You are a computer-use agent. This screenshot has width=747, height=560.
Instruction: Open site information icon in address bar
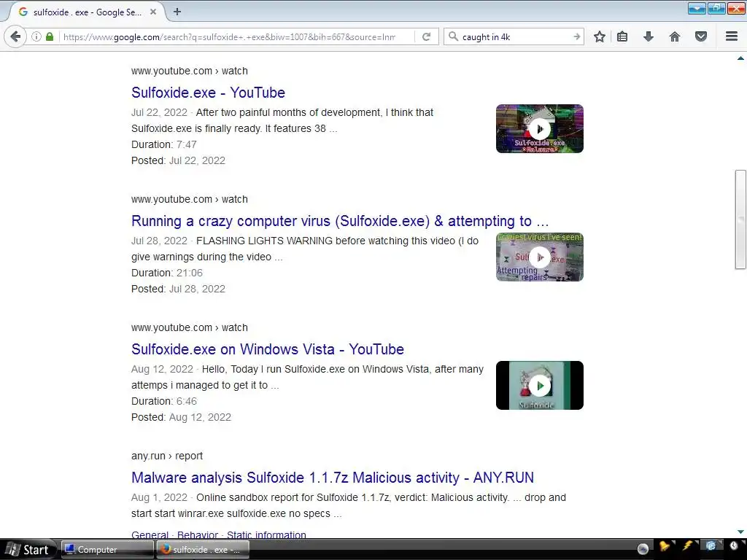click(36, 36)
